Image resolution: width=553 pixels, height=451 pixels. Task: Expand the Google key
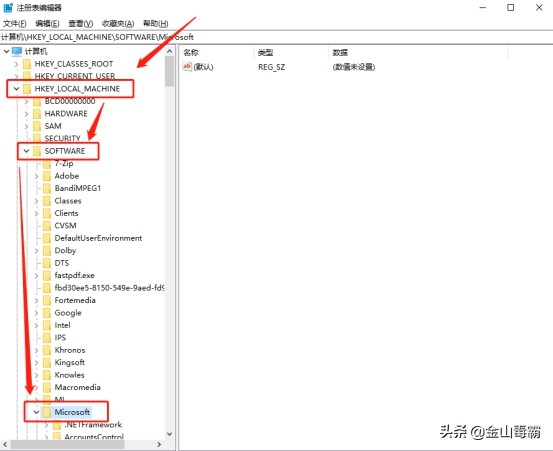click(x=36, y=313)
